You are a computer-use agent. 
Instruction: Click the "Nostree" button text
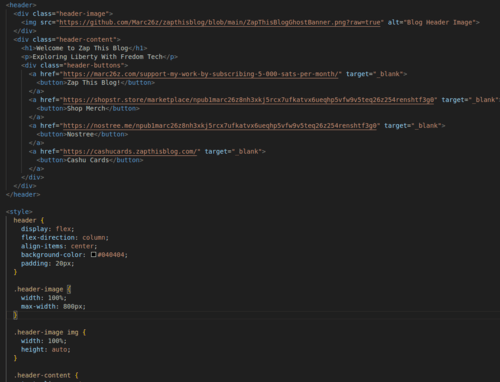point(80,134)
